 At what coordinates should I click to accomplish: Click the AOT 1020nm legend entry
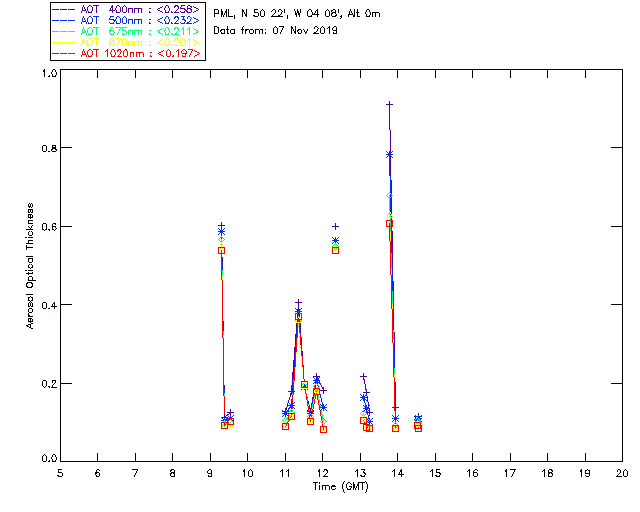[x=126, y=53]
